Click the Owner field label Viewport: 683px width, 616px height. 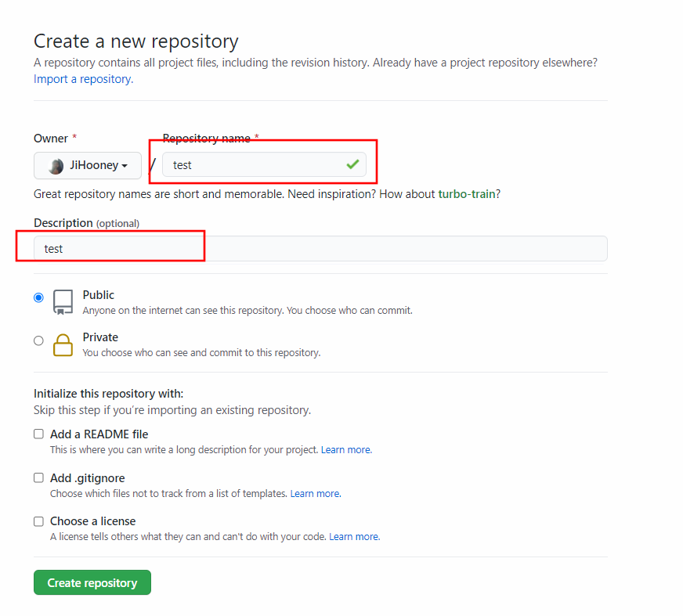coord(51,139)
